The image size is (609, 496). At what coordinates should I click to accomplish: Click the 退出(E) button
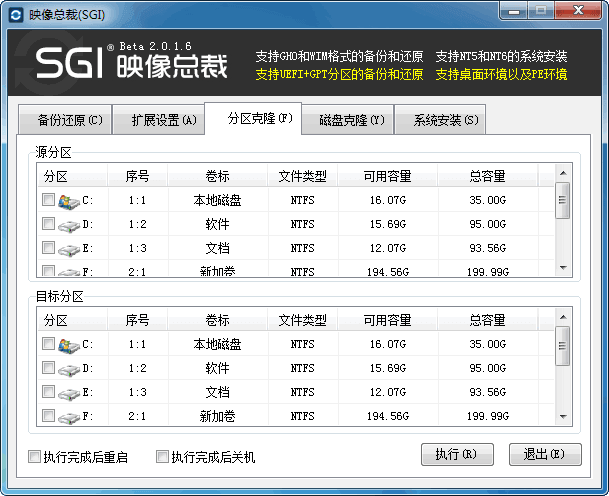tap(545, 454)
